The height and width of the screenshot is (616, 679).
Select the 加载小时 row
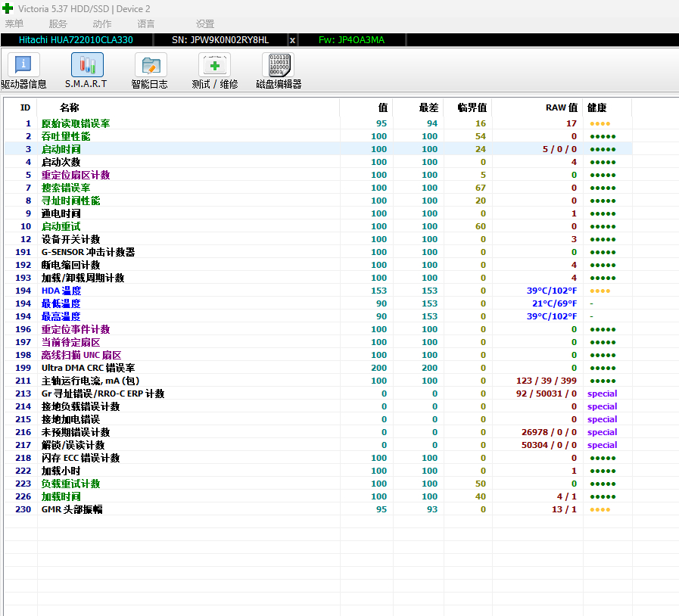pyautogui.click(x=318, y=471)
